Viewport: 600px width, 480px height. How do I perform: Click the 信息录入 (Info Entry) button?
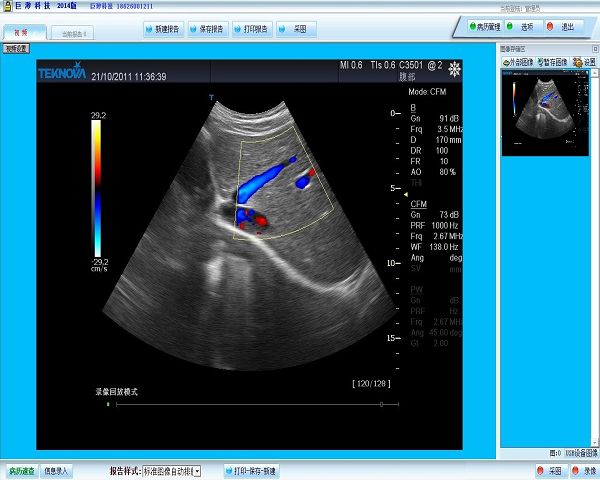(x=56, y=470)
